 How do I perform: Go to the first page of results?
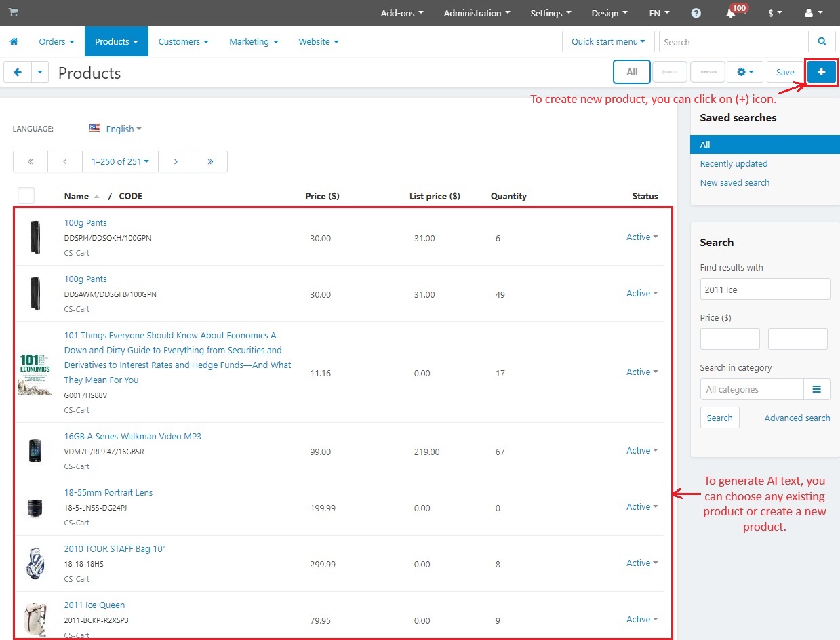click(31, 161)
